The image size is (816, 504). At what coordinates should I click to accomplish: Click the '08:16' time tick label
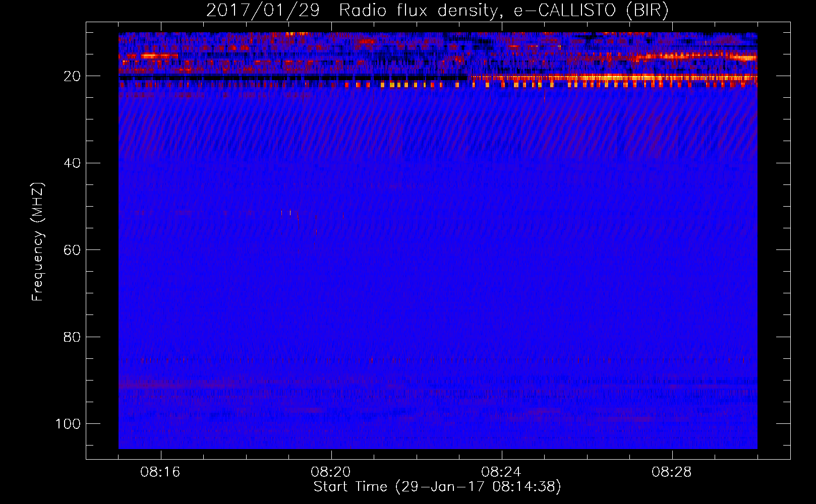pyautogui.click(x=160, y=472)
